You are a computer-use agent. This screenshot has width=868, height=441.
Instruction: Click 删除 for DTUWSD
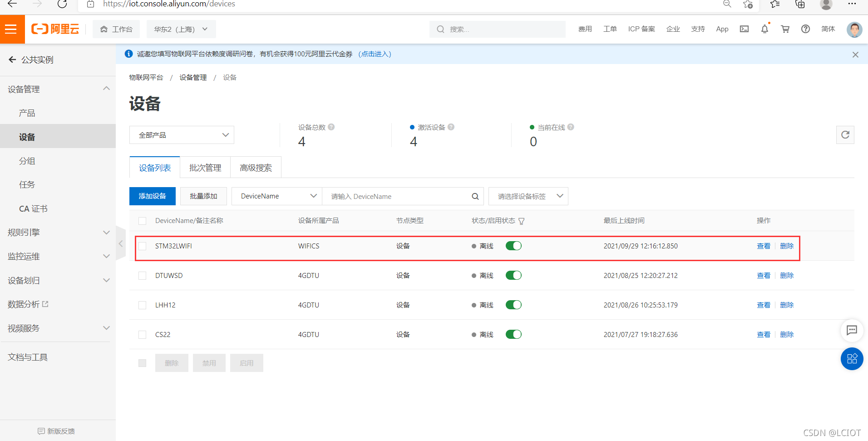click(787, 275)
